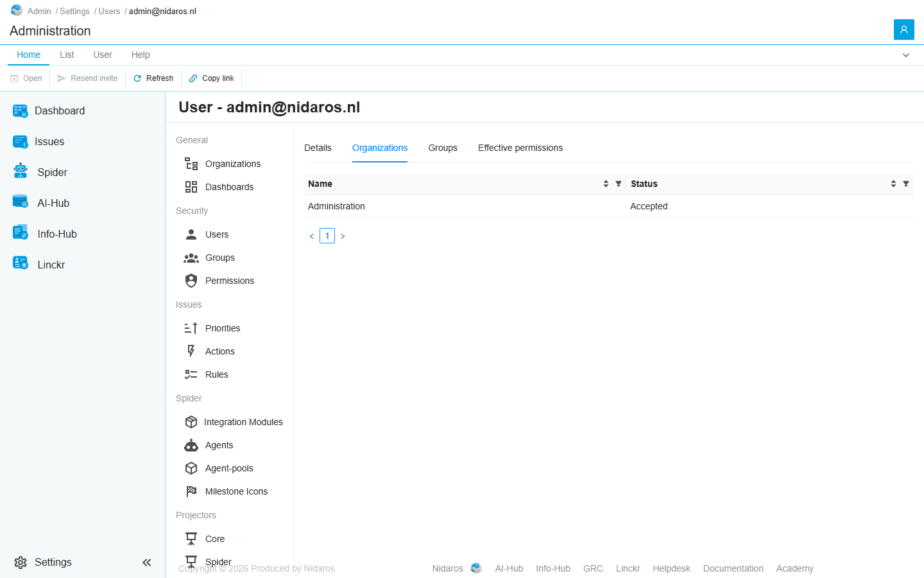This screenshot has width=924, height=578.
Task: Collapse the left sidebar with double chevron
Action: 147,563
